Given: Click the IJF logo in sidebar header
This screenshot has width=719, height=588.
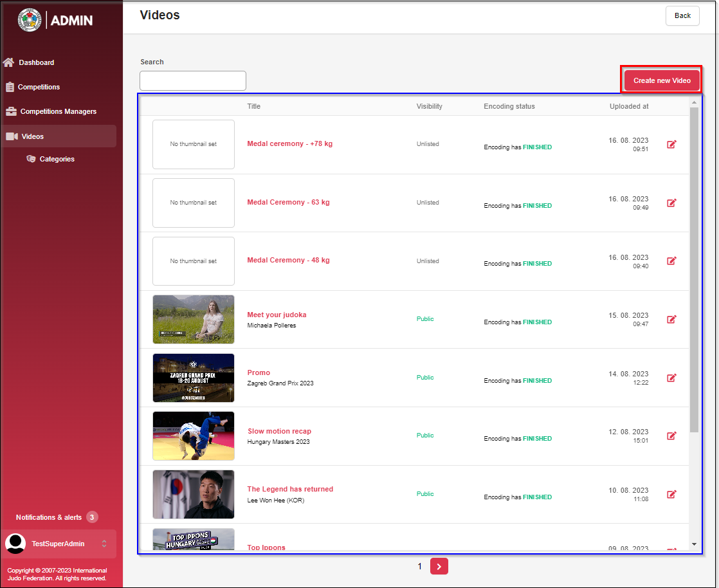Looking at the screenshot, I should 29,20.
